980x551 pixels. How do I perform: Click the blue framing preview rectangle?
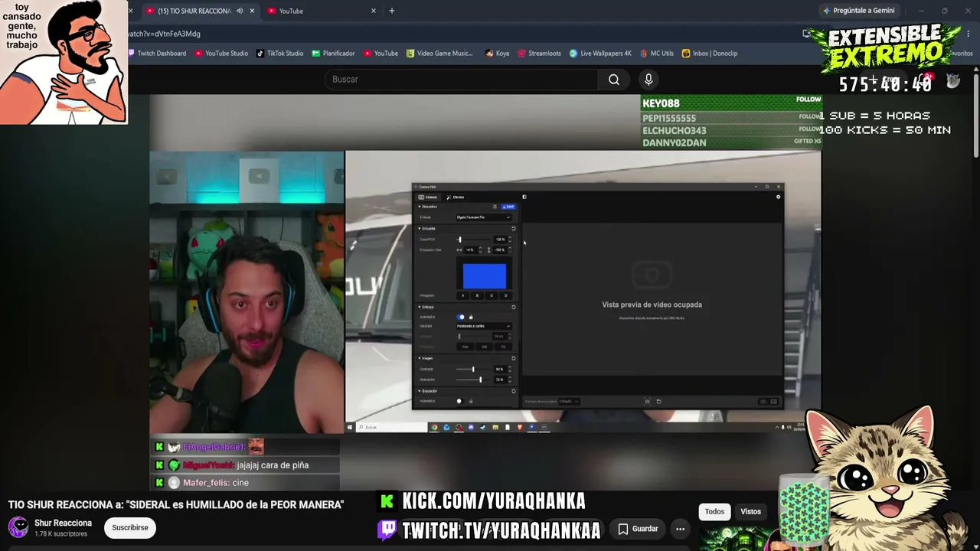click(485, 275)
